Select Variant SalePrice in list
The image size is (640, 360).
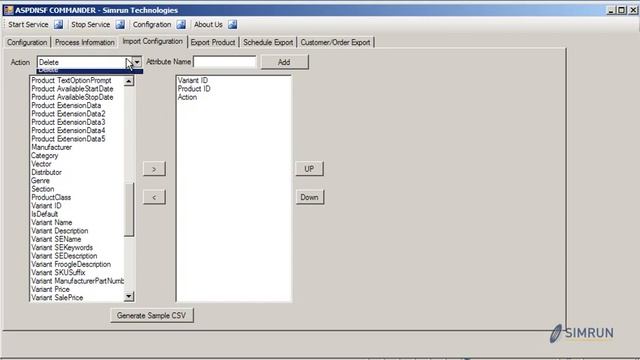click(57, 298)
